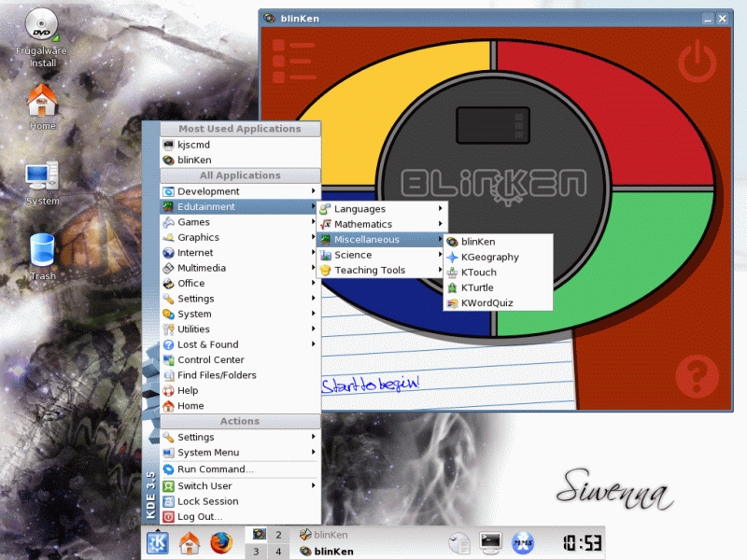Switch to virtual desktop 3

[256, 552]
